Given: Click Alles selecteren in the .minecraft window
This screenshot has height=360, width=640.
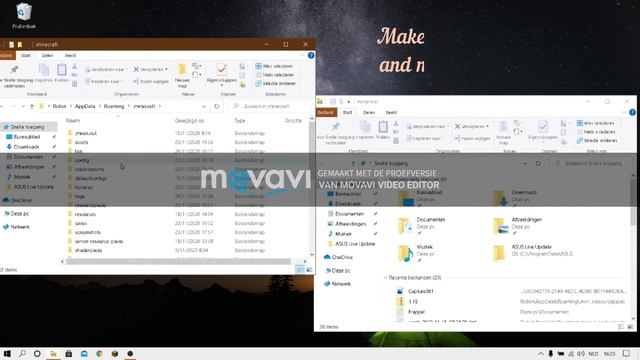Looking at the screenshot, I should click(x=274, y=66).
